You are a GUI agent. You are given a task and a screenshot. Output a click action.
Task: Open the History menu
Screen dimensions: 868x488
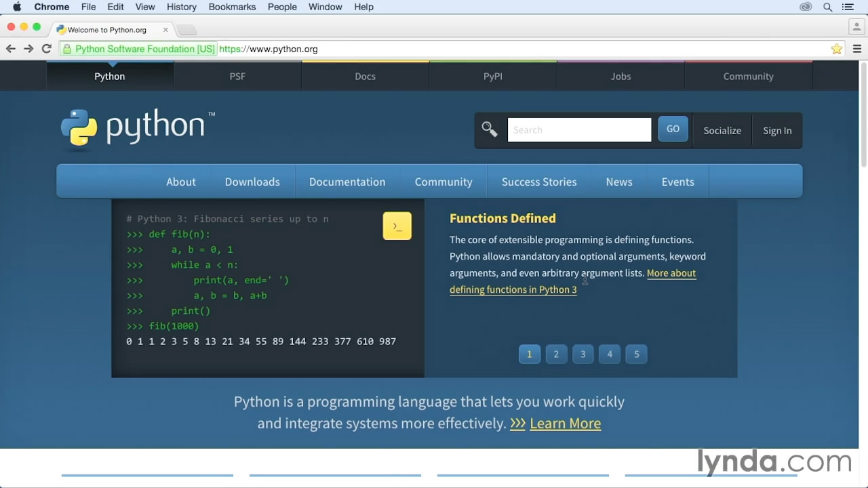point(181,7)
